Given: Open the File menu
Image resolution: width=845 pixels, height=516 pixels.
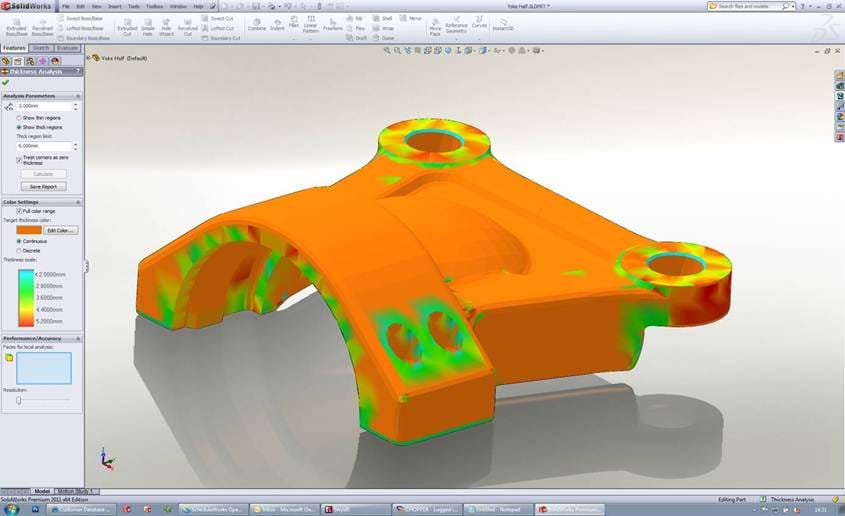Looking at the screenshot, I should pos(66,6).
